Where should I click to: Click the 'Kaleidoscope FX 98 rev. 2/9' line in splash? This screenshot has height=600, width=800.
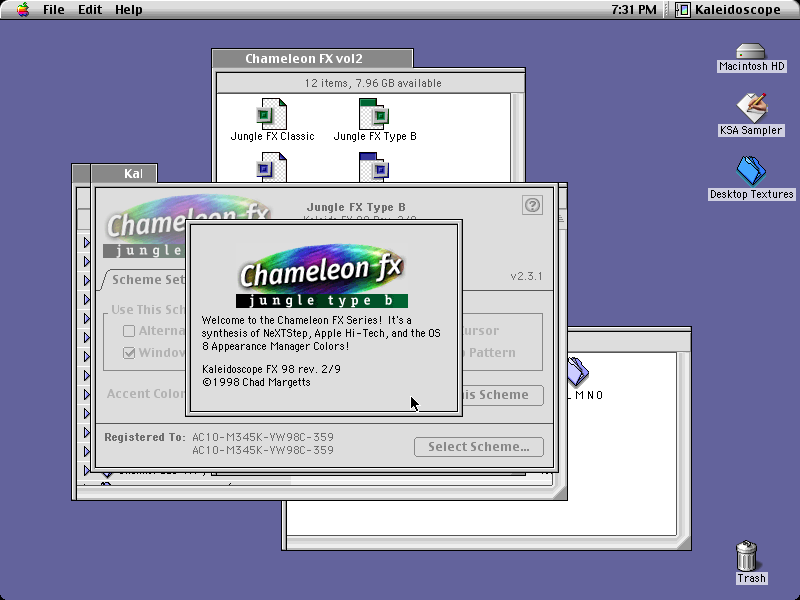[271, 369]
